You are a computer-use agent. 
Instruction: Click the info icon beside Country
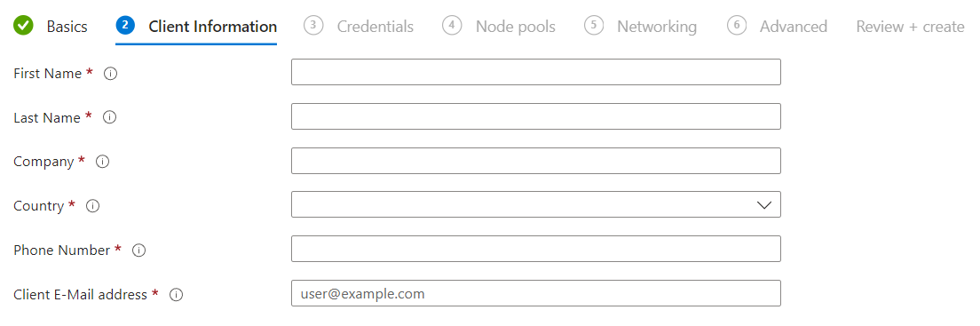click(92, 206)
